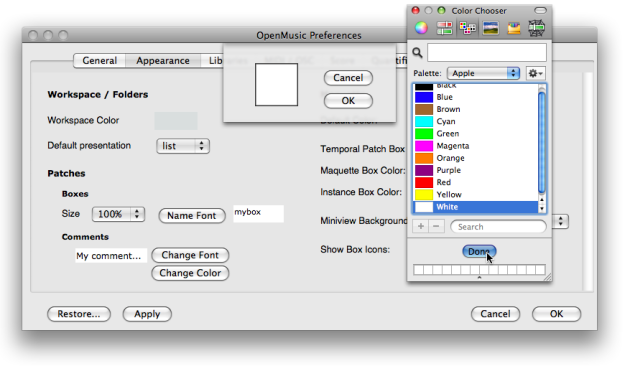Click the Done button in Color Chooser
This screenshot has width=630, height=366.
(479, 251)
